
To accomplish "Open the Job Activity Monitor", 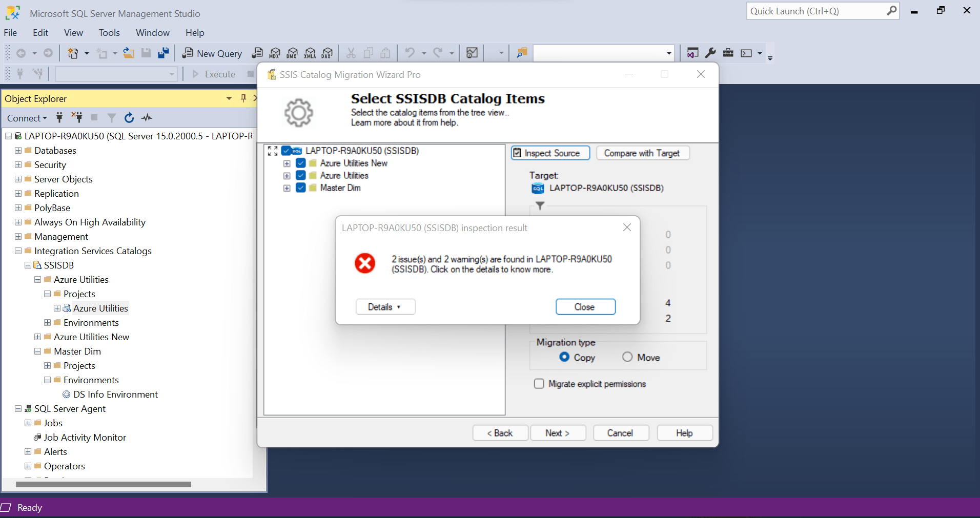I will (84, 437).
